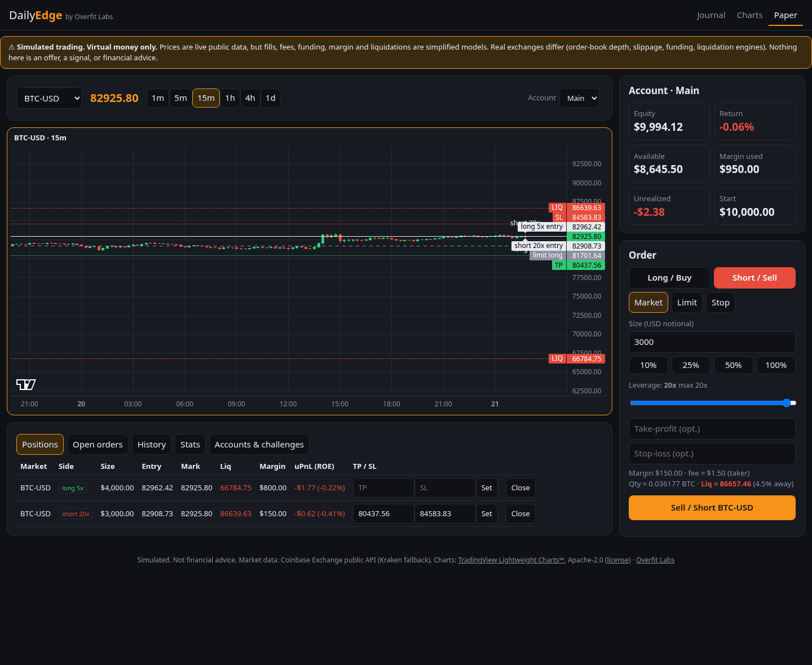Open TradingView Lightweight Charts link
The image size is (812, 665).
pos(511,560)
